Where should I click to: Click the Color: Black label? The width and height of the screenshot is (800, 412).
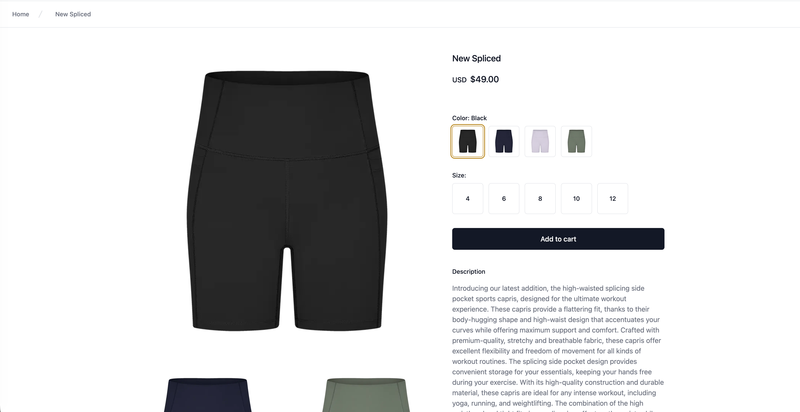(x=469, y=118)
